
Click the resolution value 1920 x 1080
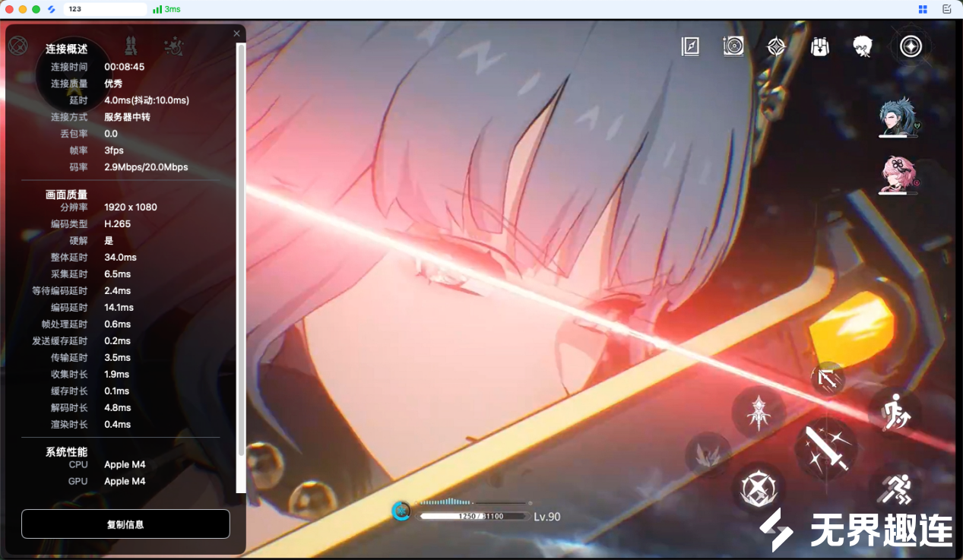pos(131,207)
